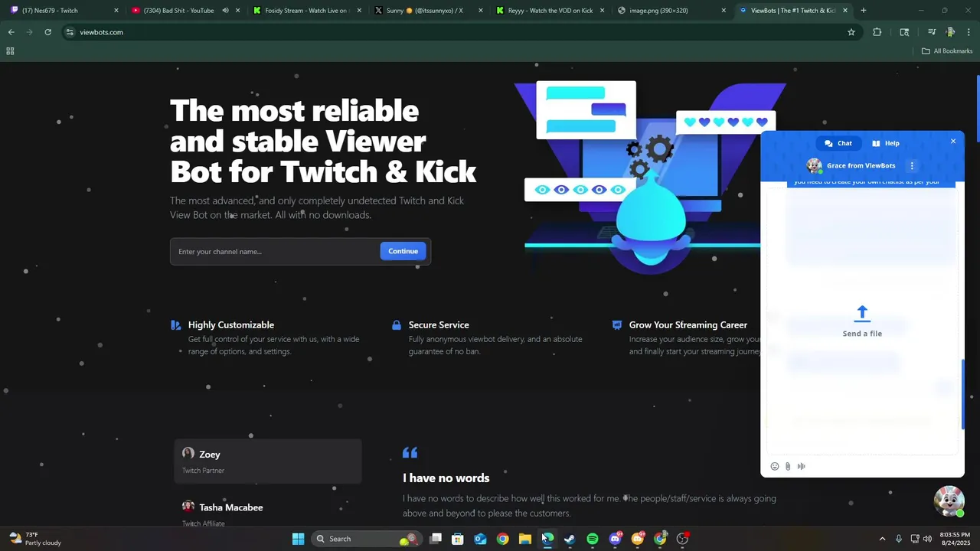Open Task View on the taskbar
980x551 pixels.
click(x=436, y=539)
